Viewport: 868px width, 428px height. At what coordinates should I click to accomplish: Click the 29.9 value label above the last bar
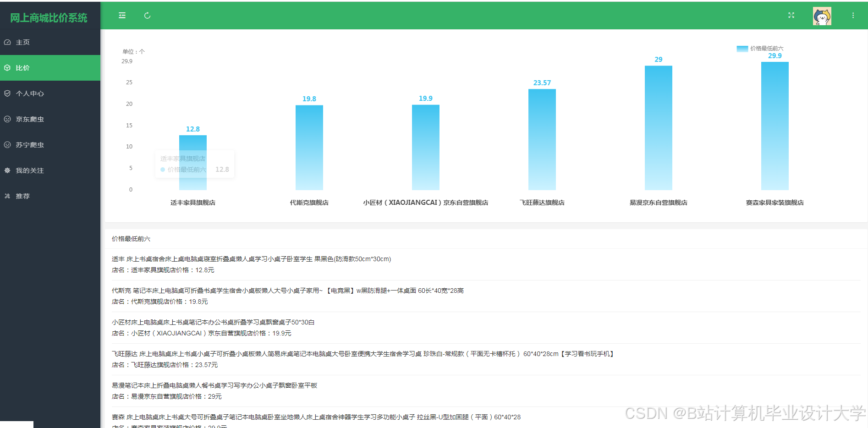point(775,56)
